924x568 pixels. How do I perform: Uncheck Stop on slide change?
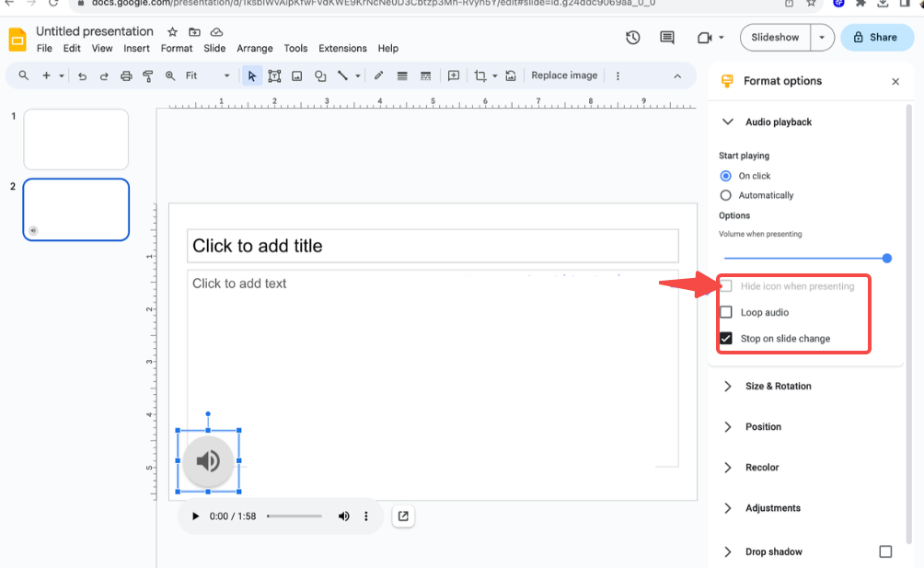726,338
